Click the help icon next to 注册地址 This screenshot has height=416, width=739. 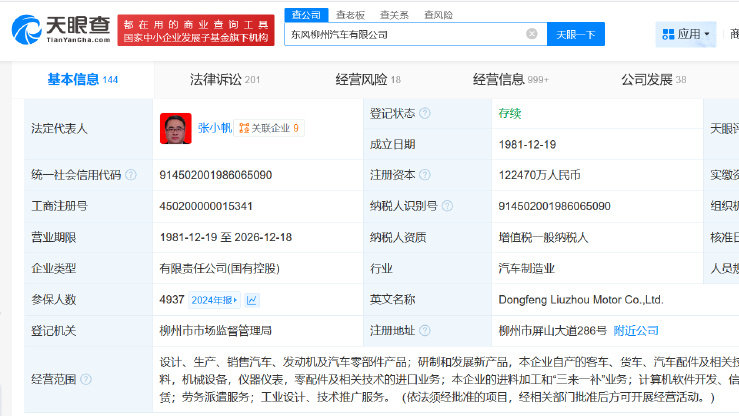click(425, 330)
